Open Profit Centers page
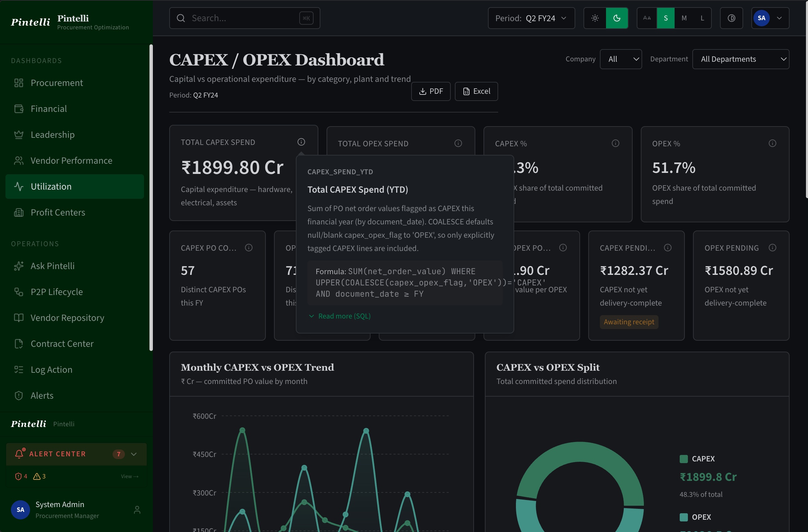 click(x=75, y=212)
